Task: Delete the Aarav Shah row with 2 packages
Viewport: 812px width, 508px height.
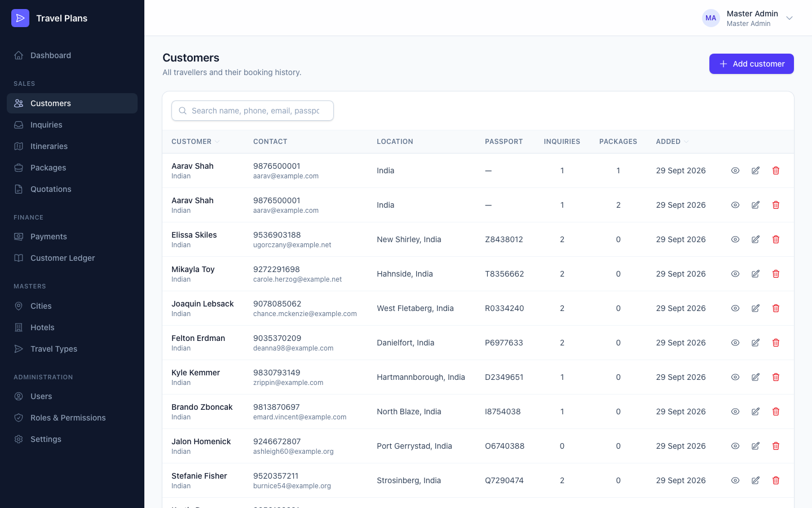Action: [776, 205]
